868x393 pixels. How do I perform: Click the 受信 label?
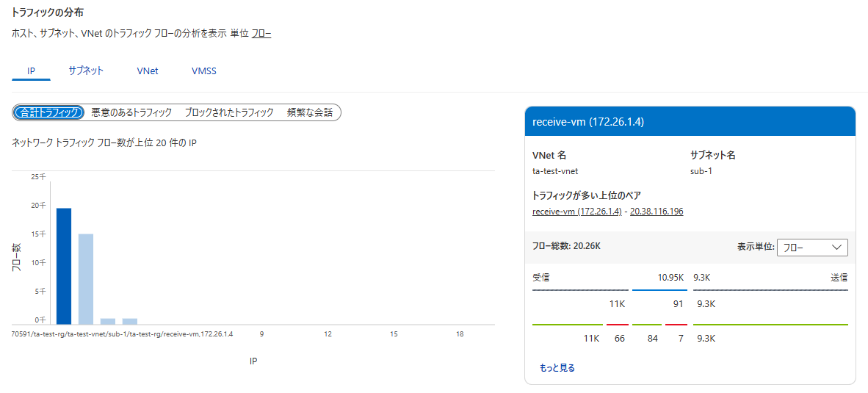(540, 278)
